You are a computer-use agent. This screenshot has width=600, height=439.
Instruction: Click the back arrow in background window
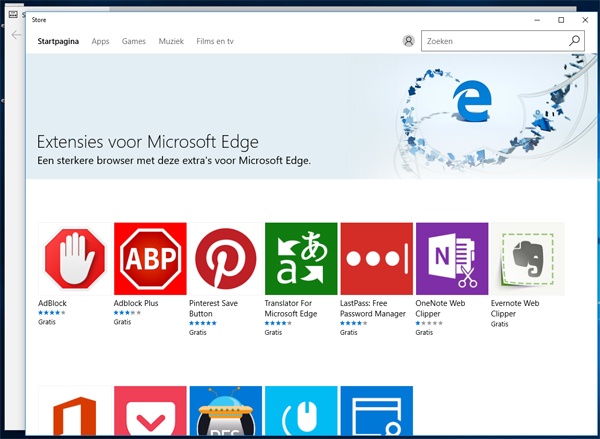[16, 35]
